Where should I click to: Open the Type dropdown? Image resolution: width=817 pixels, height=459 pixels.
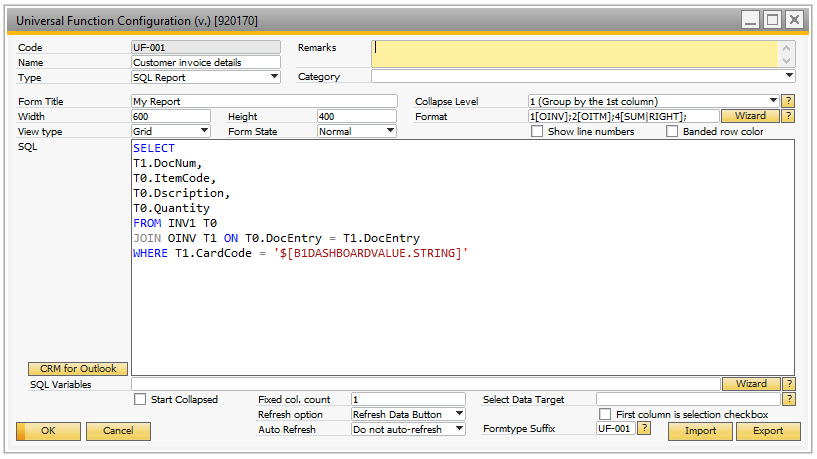coord(274,77)
